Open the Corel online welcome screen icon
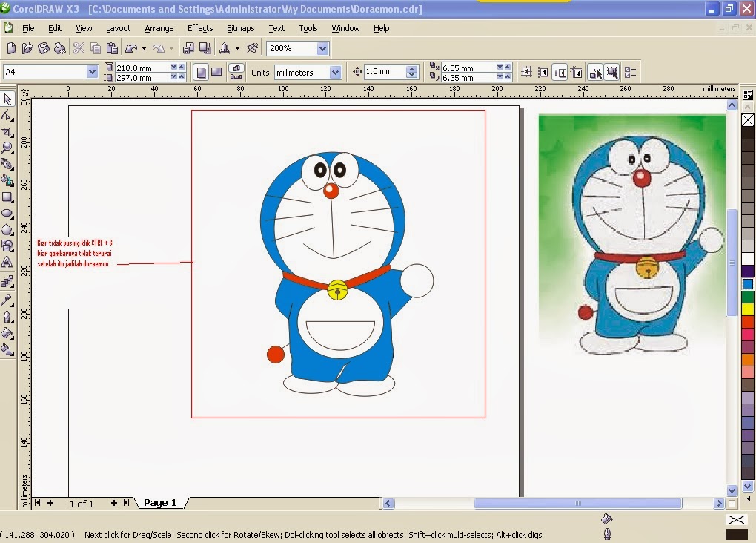Viewport: 756px width, 543px height. click(252, 47)
